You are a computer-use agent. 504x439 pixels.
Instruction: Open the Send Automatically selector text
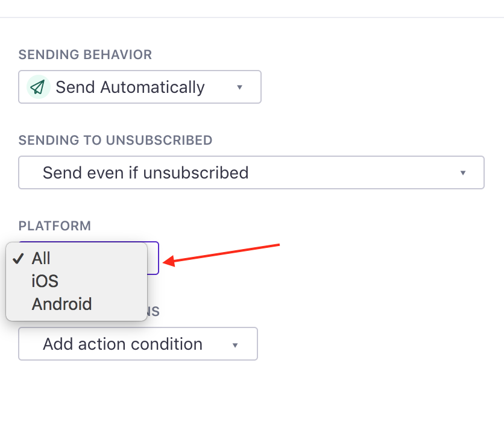pos(139,87)
